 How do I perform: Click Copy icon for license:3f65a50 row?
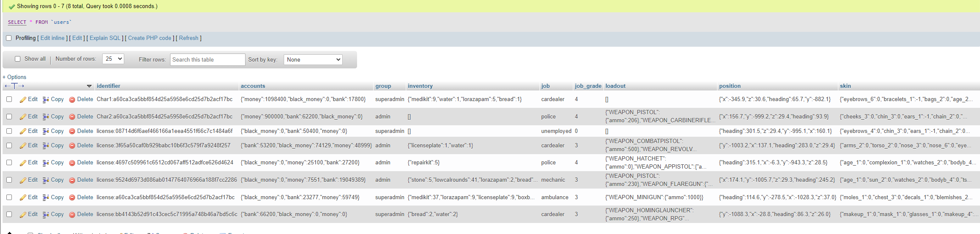[46, 146]
